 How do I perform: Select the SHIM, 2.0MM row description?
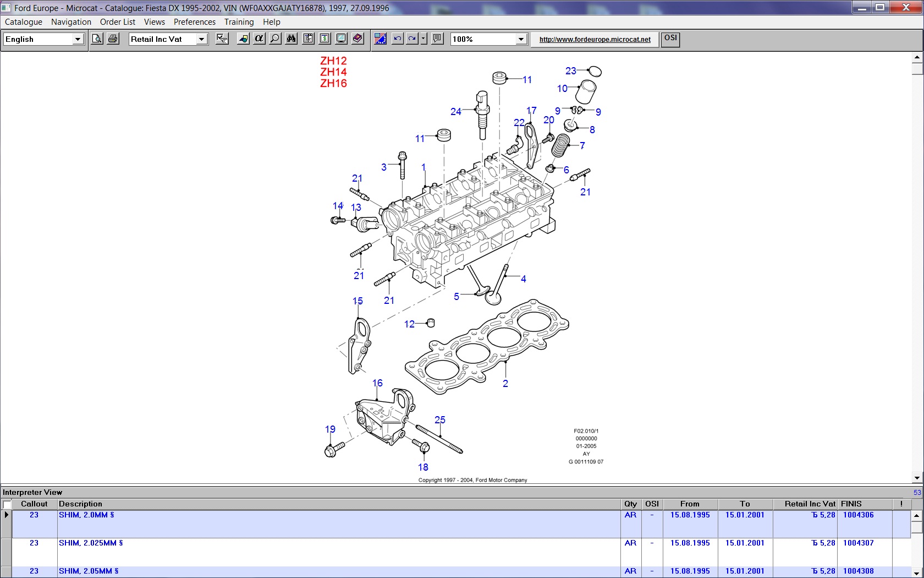pos(86,515)
